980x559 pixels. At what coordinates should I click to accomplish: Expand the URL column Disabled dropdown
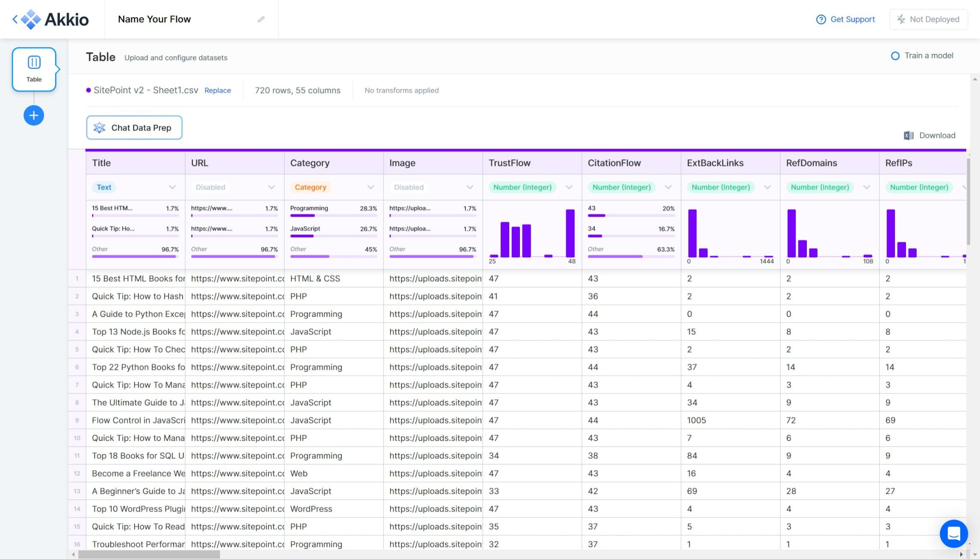[x=271, y=187]
